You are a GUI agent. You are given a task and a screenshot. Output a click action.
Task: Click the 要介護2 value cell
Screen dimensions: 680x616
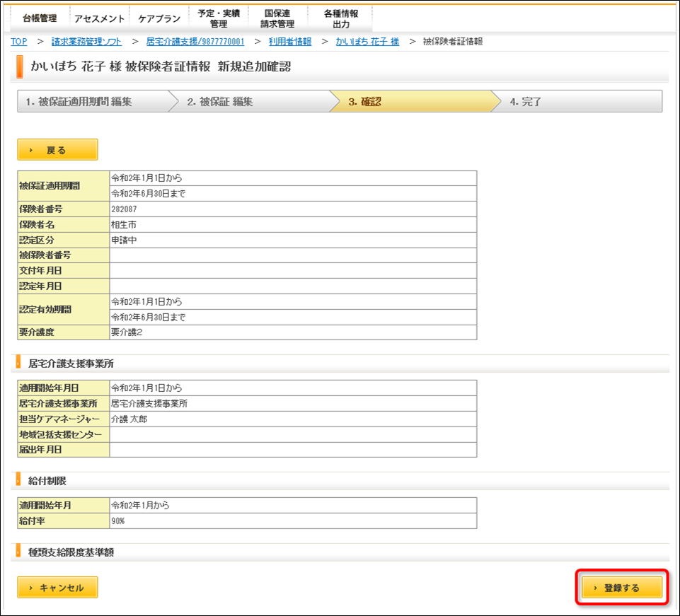coord(293,332)
